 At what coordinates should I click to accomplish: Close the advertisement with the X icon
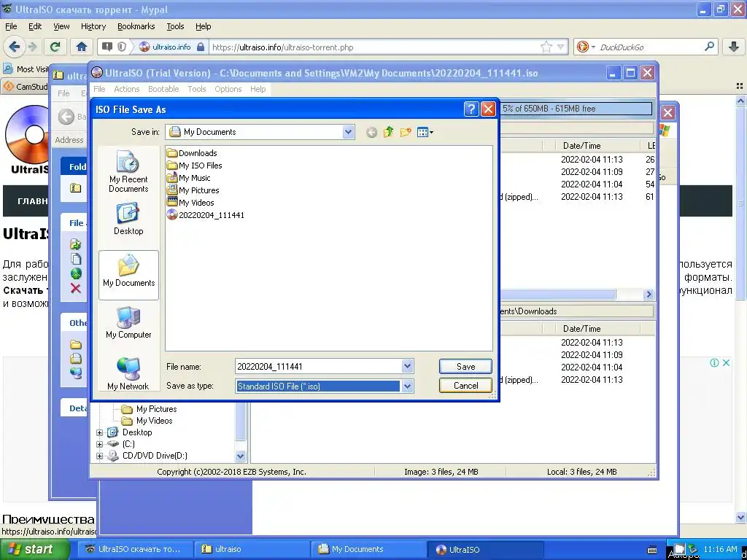click(726, 363)
